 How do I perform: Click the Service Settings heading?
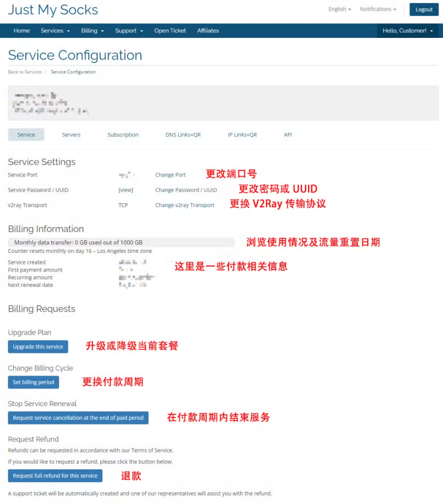[x=42, y=162]
